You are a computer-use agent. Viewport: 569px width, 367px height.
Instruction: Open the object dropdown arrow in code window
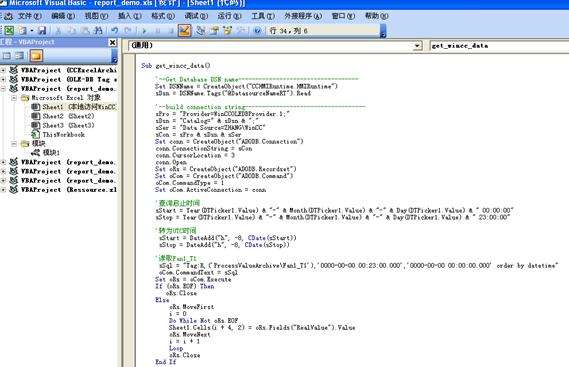point(417,46)
